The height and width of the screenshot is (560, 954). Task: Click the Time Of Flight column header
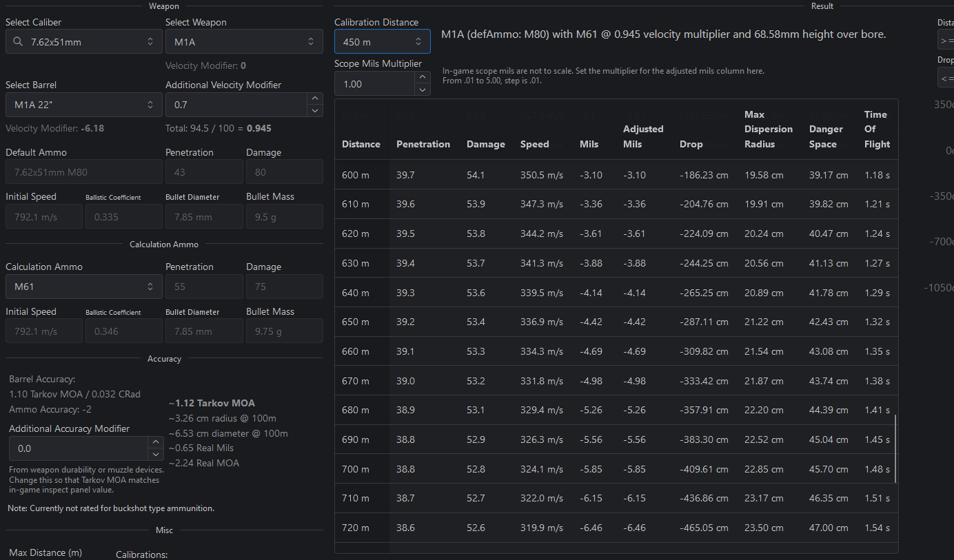pyautogui.click(x=877, y=129)
